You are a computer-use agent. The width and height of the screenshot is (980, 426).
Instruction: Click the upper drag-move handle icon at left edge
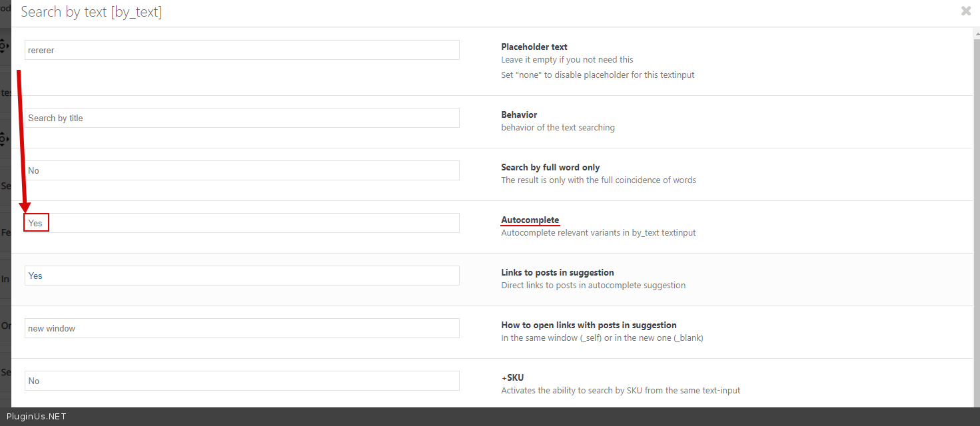(x=3, y=46)
